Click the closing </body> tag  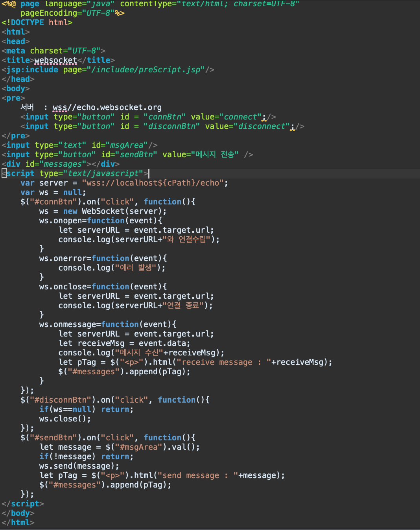click(18, 513)
